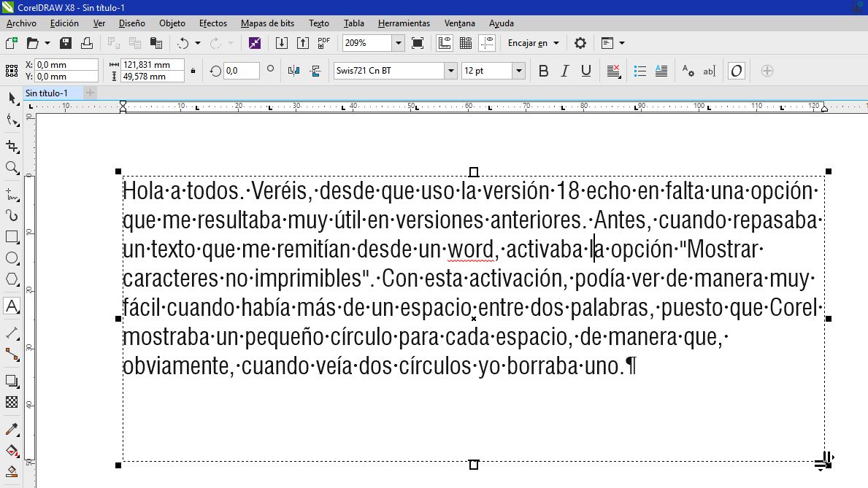The width and height of the screenshot is (868, 488).
Task: Open the Herramientas menu
Action: pos(404,23)
